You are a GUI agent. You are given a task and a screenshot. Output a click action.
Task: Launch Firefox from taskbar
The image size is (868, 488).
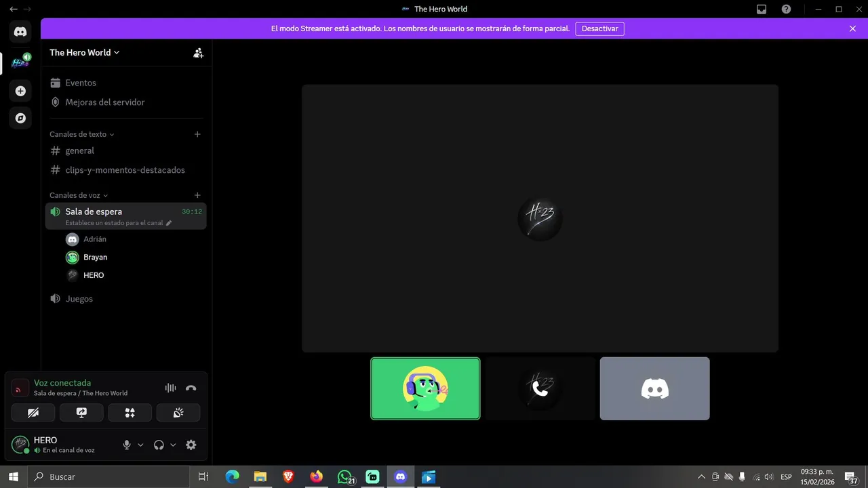pyautogui.click(x=317, y=476)
